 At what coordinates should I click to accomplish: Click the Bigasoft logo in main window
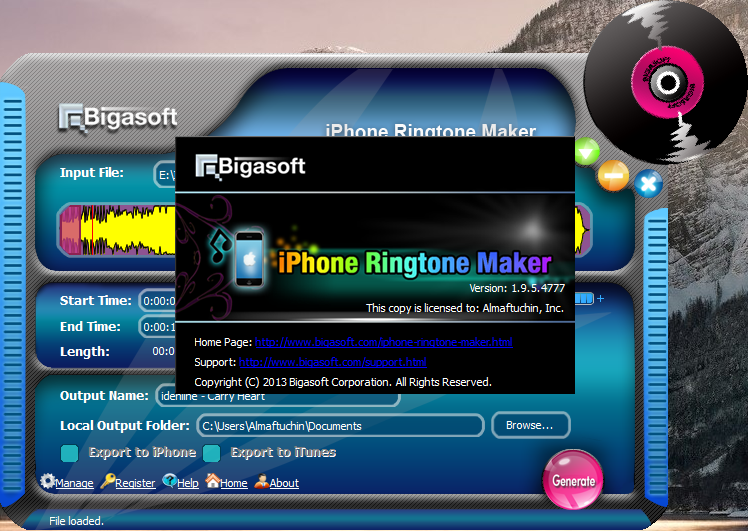coord(118,118)
